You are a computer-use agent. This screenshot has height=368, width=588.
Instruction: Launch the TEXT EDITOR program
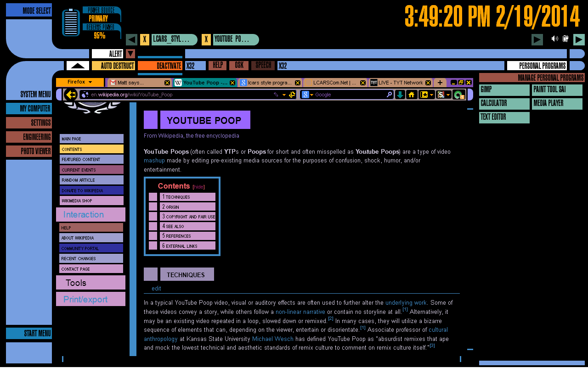(504, 117)
